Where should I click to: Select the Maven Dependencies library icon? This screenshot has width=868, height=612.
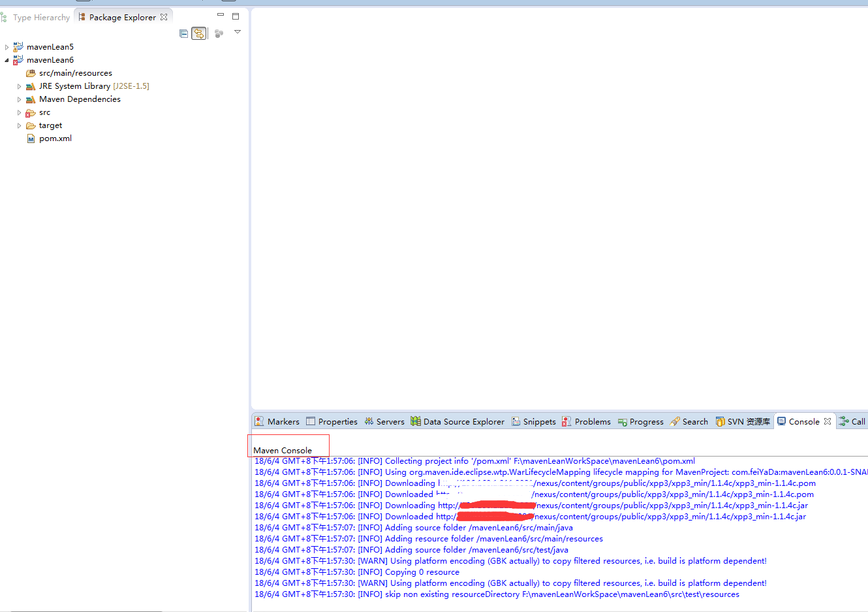pyautogui.click(x=31, y=99)
